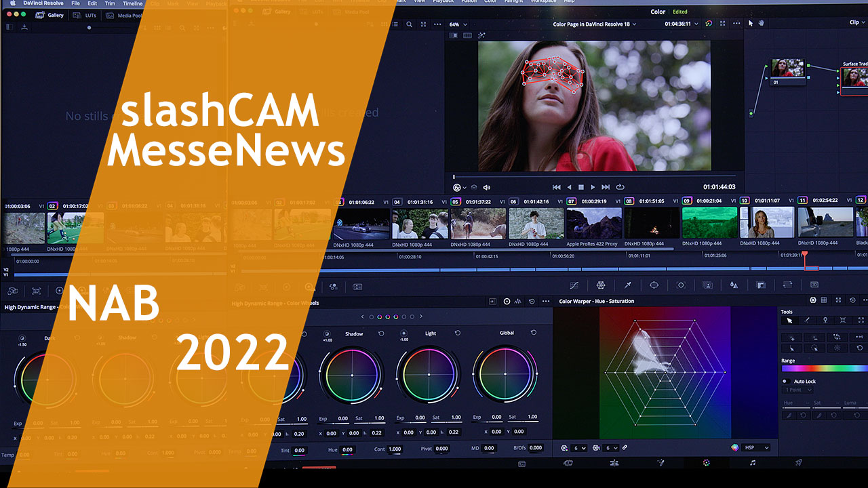Jump to first frame button

pyautogui.click(x=556, y=187)
